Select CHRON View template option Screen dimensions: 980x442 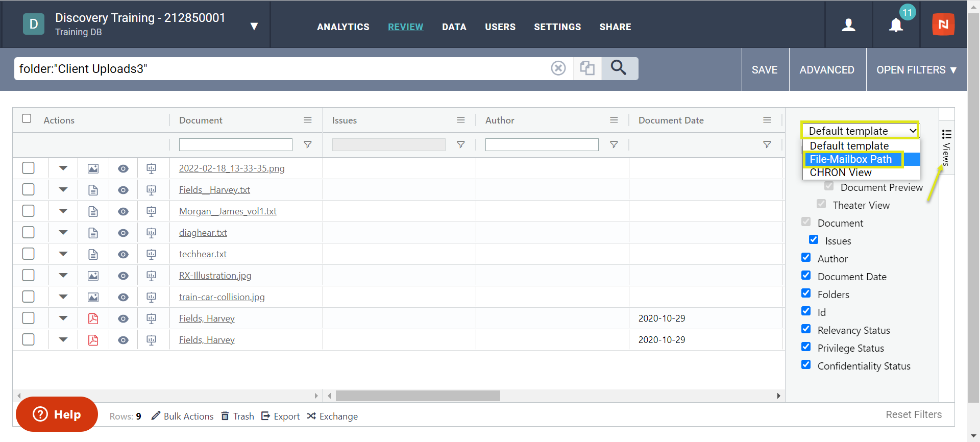click(862, 173)
